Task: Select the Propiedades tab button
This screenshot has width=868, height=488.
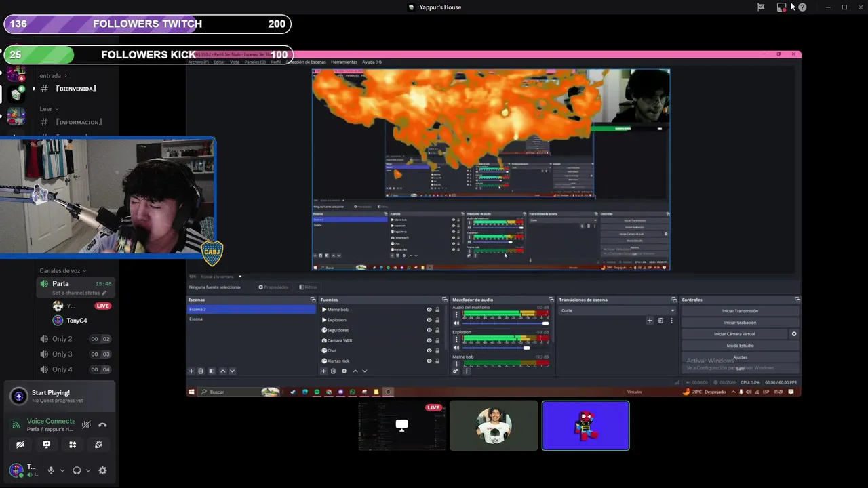Action: point(273,287)
